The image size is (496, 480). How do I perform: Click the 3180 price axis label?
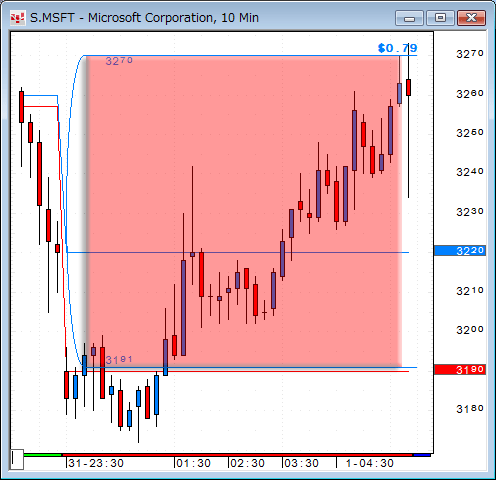[470, 409]
